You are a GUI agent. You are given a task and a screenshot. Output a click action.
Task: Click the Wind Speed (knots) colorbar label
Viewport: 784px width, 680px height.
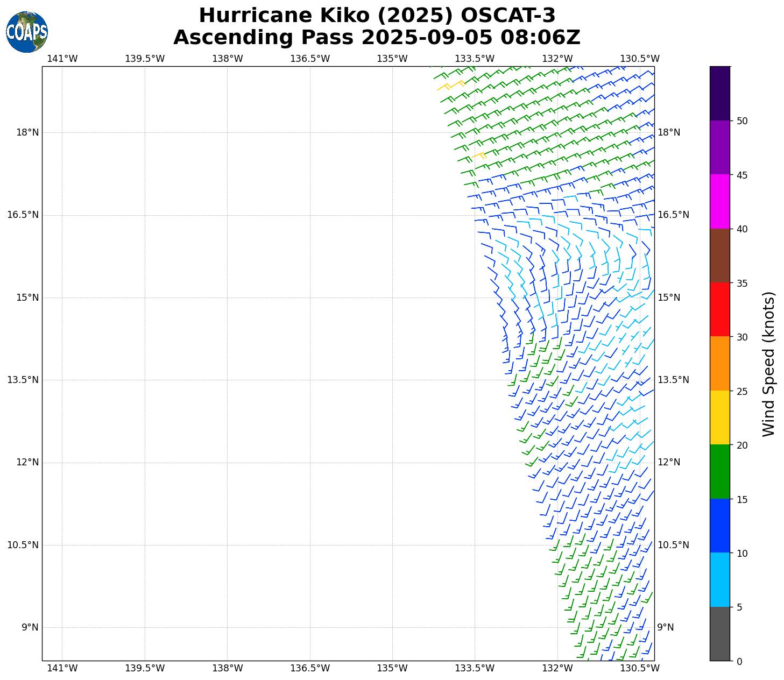(769, 364)
